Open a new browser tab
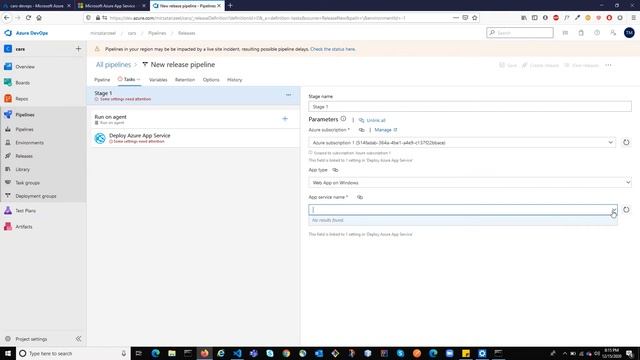Image resolution: width=640 pixels, height=360 pixels. (230, 6)
